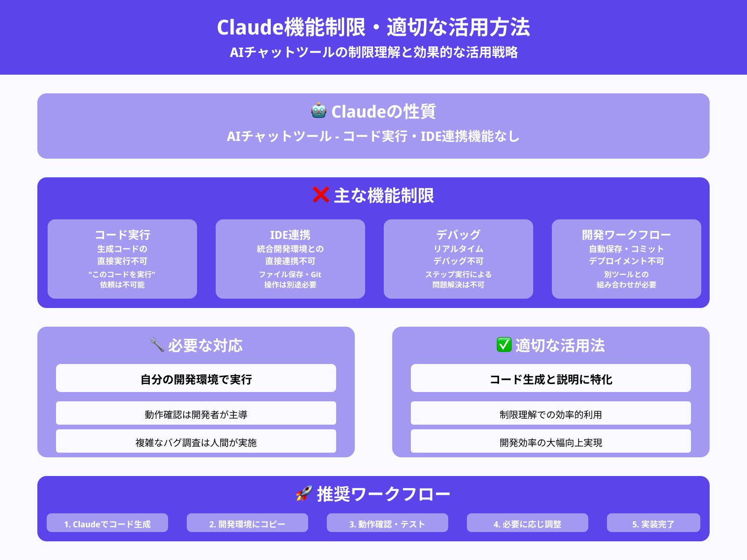Viewport: 747px width, 560px height.
Task: Click 複雑なバグ調査は人間が実施 item
Action: pos(196,441)
